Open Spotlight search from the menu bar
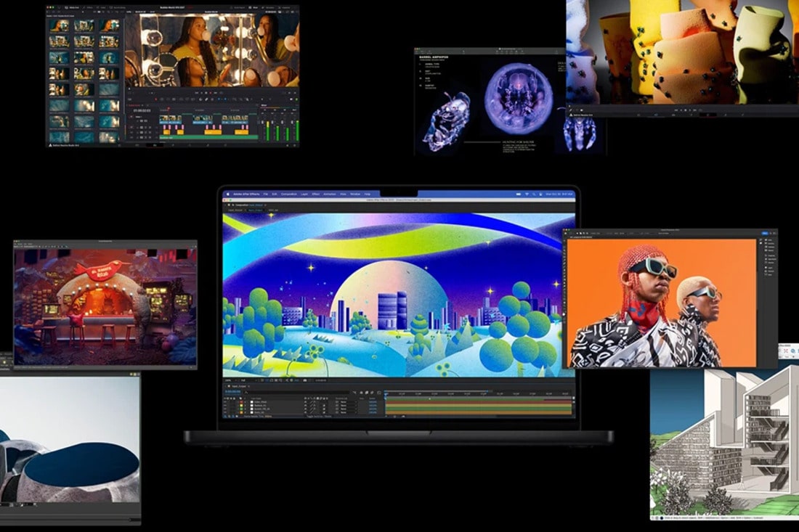 (532, 195)
